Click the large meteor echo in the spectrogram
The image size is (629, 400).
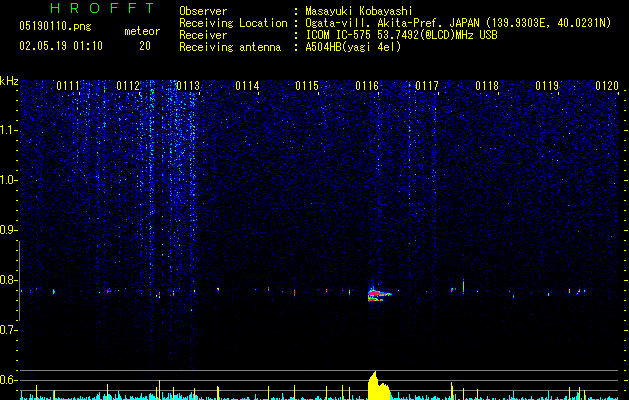point(379,295)
